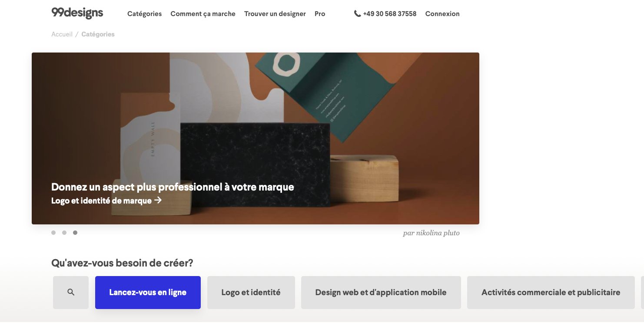Call the +49 30 568 37558 number

point(390,14)
